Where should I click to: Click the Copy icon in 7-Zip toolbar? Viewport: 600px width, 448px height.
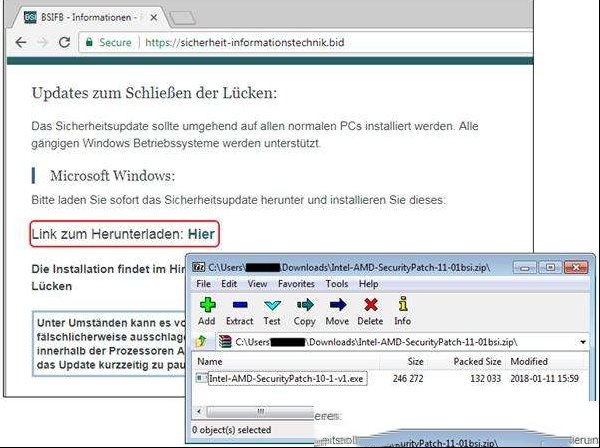[305, 305]
